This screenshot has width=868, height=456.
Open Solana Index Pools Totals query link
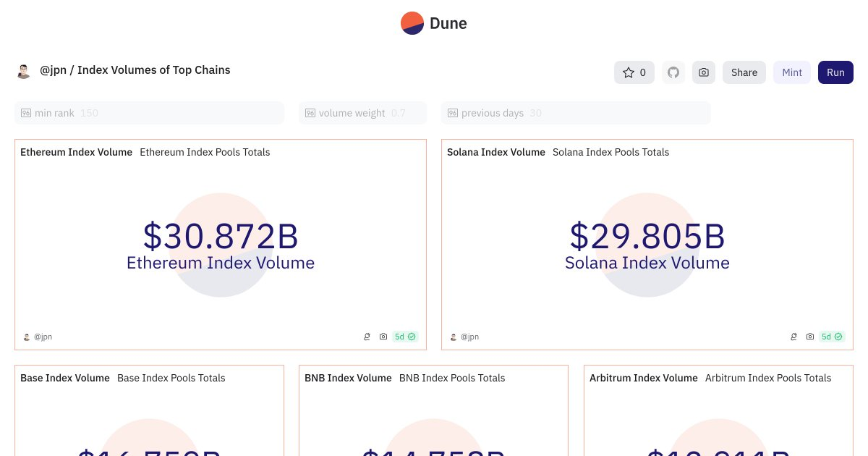click(610, 152)
